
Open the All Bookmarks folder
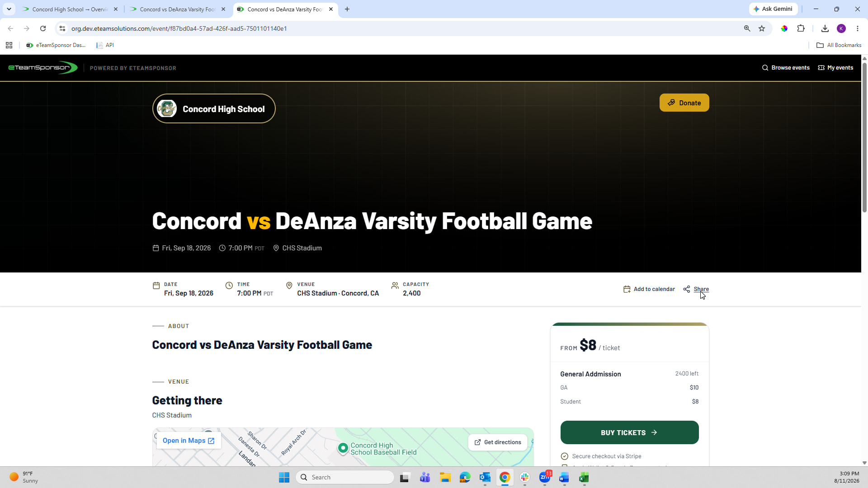839,45
